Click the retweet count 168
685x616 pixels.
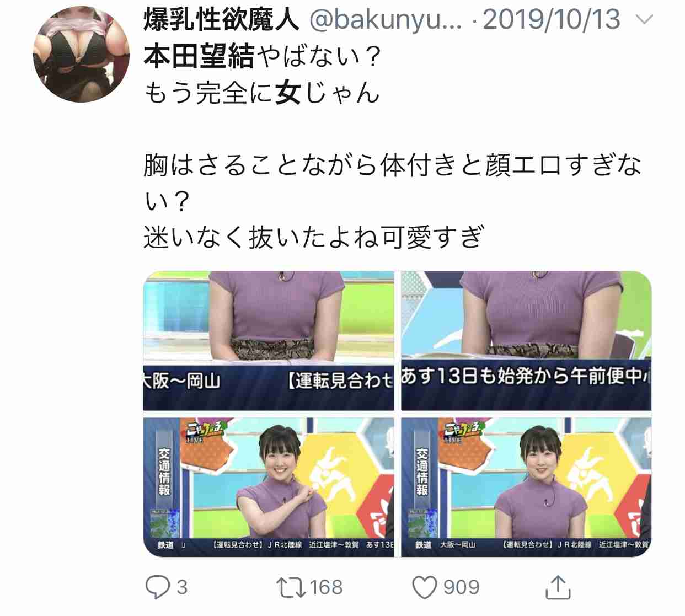327,587
